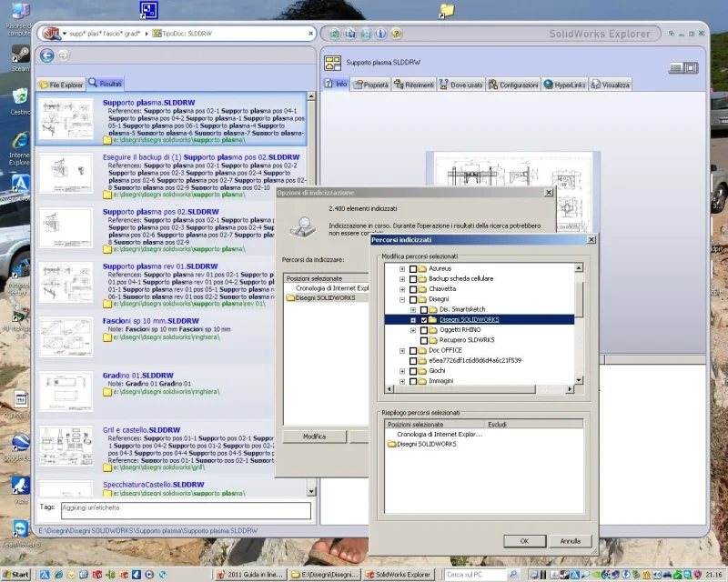The height and width of the screenshot is (582, 728).
Task: Click the second toolbar icon next to refresh
Action: (x=350, y=34)
